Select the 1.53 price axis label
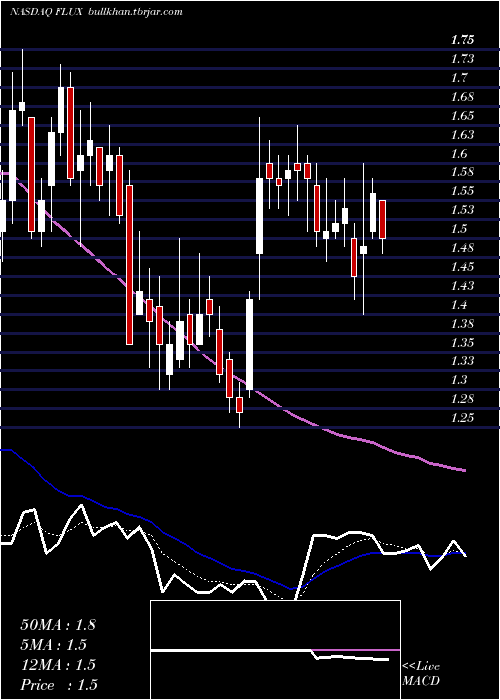The image size is (500, 700). pyautogui.click(x=462, y=210)
